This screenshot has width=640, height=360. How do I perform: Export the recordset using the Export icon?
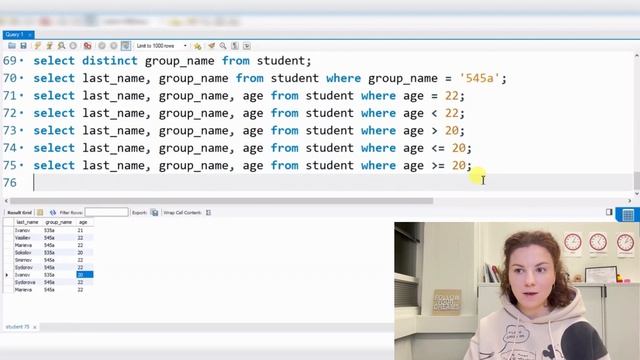tap(154, 212)
